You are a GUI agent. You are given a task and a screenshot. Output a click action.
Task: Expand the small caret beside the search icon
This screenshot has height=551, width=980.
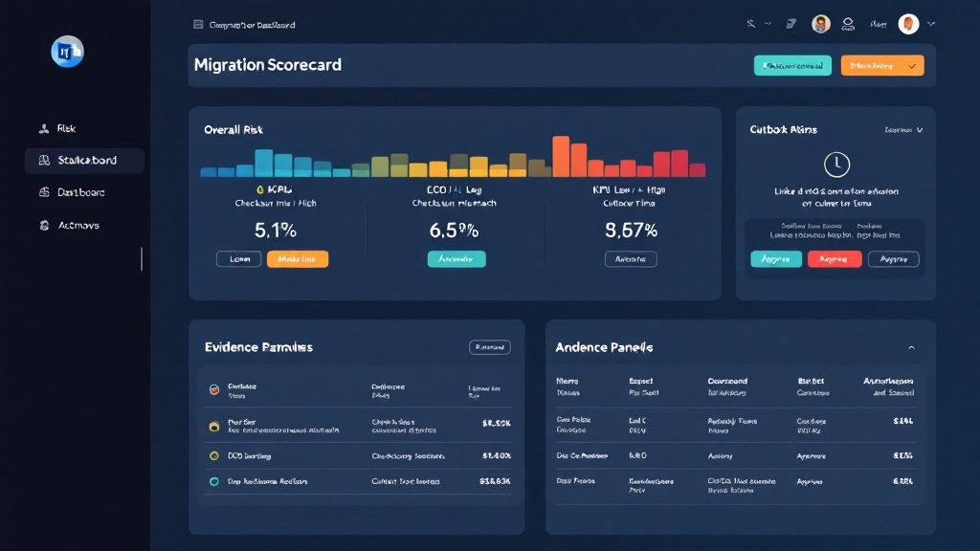coord(768,24)
